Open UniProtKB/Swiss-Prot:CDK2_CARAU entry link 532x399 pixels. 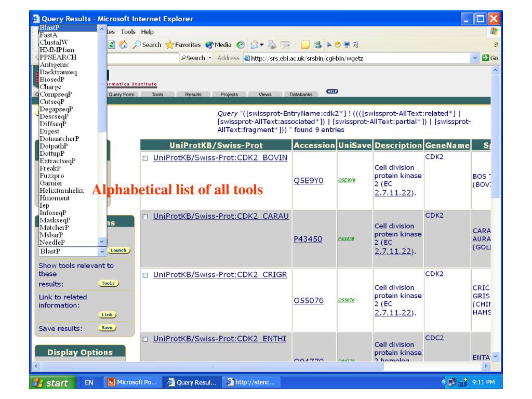click(x=221, y=216)
